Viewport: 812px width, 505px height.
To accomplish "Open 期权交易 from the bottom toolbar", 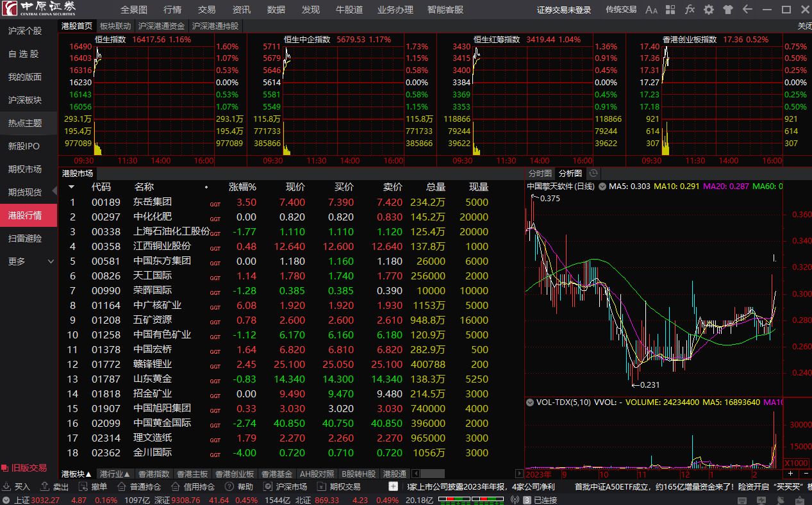I will click(x=340, y=487).
